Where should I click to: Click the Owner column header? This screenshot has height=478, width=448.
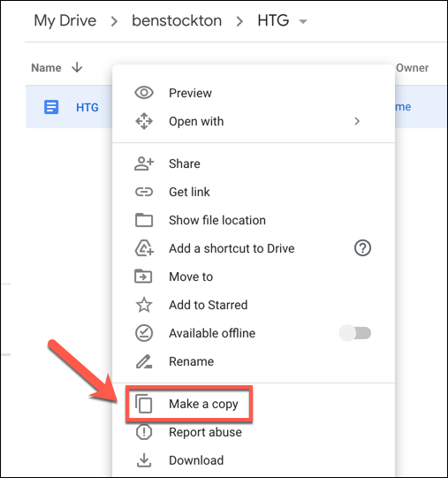pos(413,68)
